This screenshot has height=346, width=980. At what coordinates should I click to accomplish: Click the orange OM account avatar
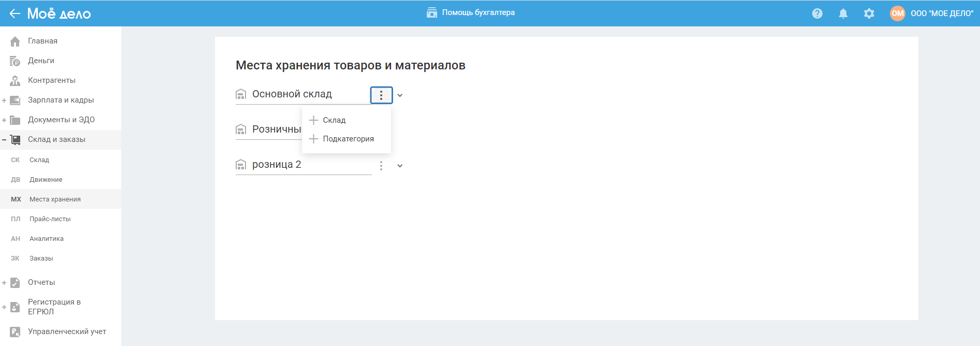coord(898,13)
